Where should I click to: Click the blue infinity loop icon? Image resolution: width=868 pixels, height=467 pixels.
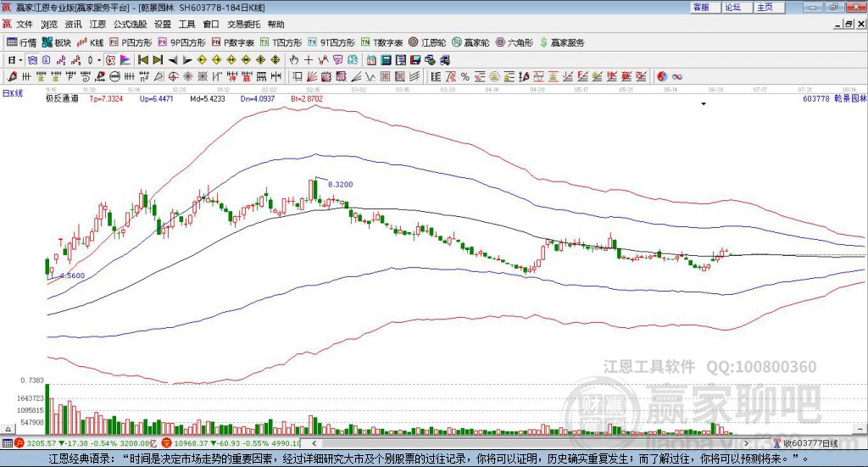pos(677,77)
